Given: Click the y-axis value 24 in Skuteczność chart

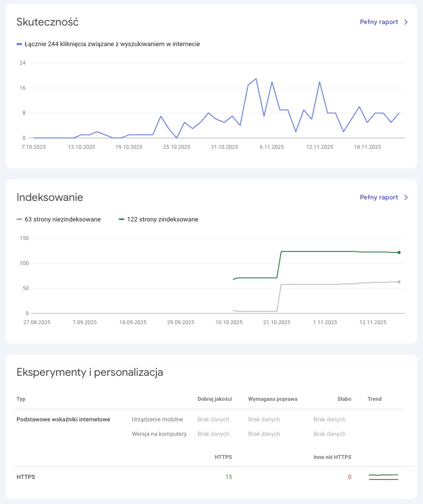Looking at the screenshot, I should point(23,63).
